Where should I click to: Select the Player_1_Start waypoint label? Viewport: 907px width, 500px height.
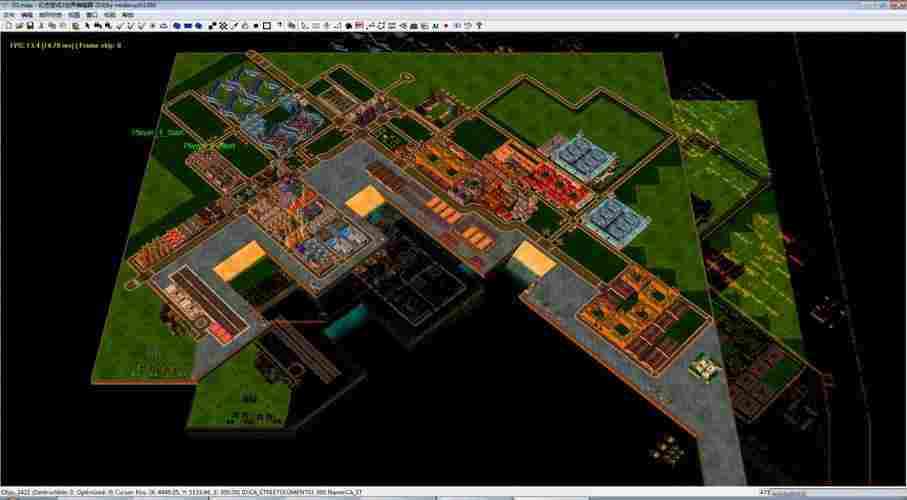(157, 133)
